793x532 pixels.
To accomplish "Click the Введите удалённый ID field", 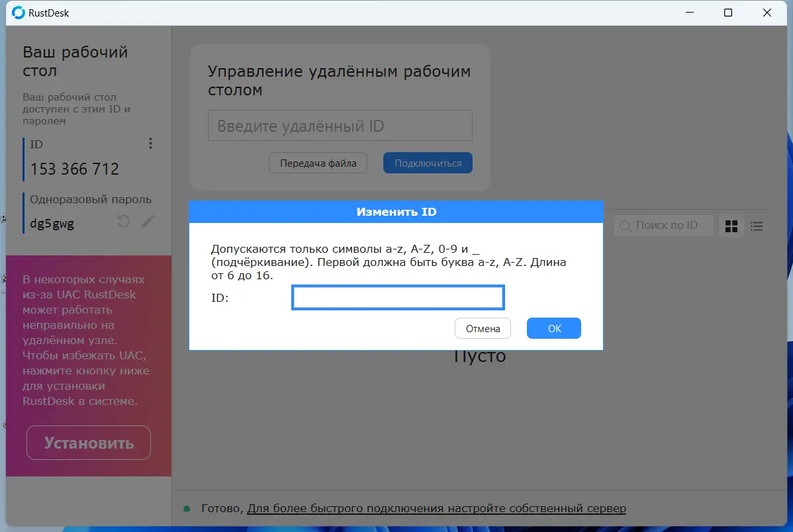I will [340, 125].
